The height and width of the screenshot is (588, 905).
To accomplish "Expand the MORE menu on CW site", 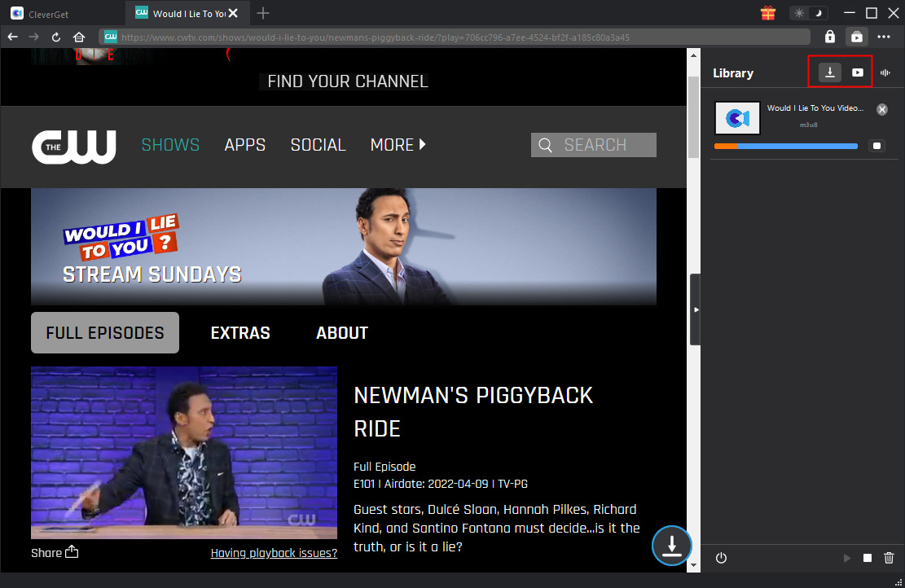I will click(x=398, y=145).
